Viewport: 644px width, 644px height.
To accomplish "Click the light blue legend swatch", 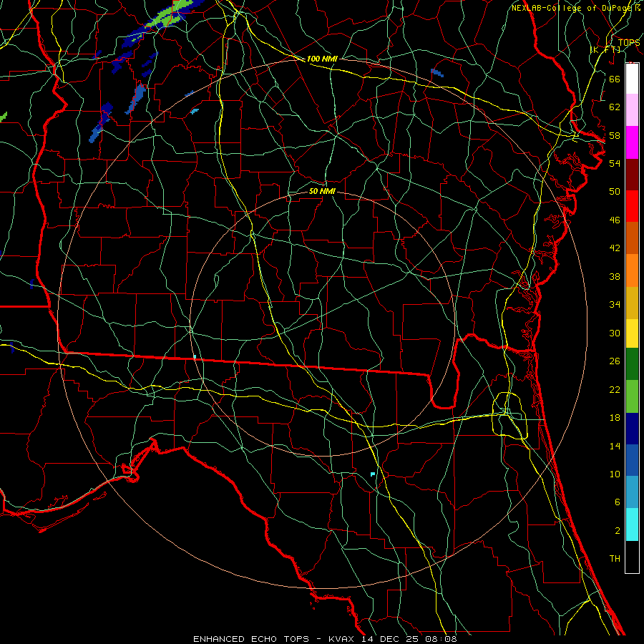I will coord(632,492).
